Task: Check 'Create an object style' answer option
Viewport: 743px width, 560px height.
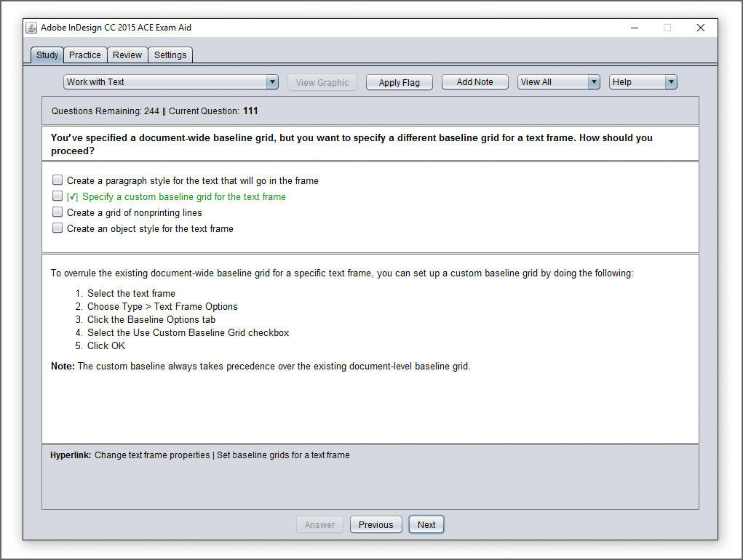Action: [57, 228]
